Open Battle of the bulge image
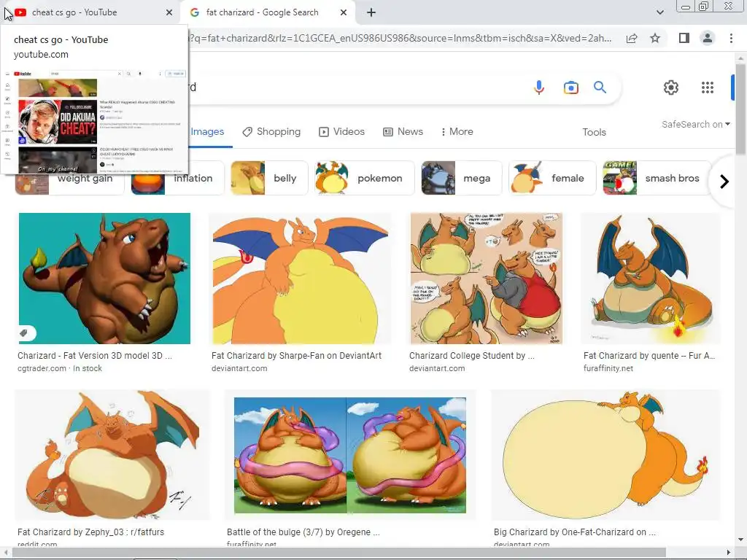 [350, 455]
